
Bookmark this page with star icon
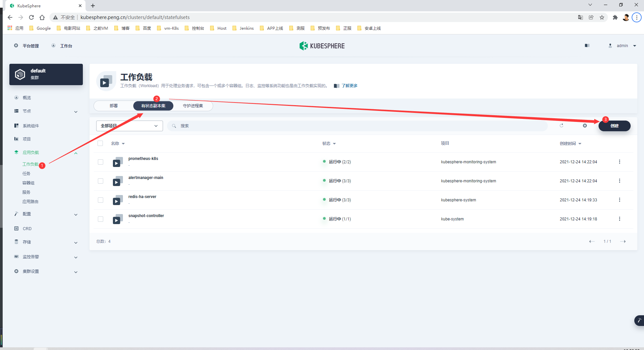click(602, 17)
